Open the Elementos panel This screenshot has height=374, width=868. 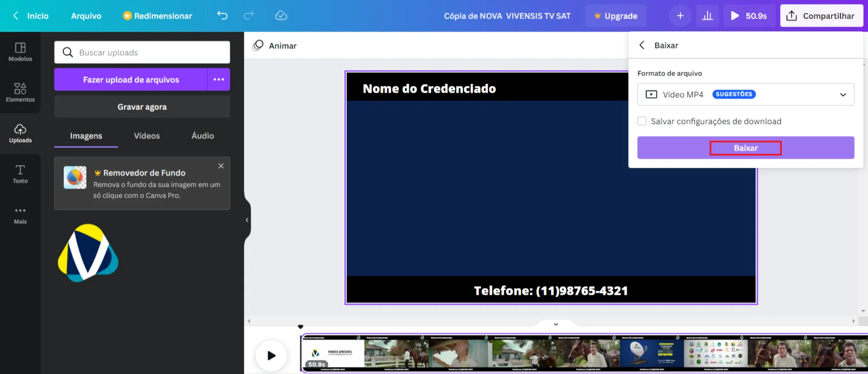click(x=20, y=93)
